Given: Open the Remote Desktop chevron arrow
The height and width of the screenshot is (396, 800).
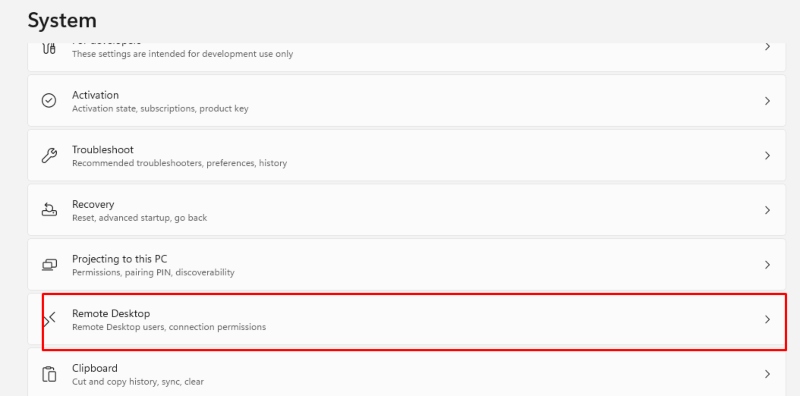Looking at the screenshot, I should 767,319.
